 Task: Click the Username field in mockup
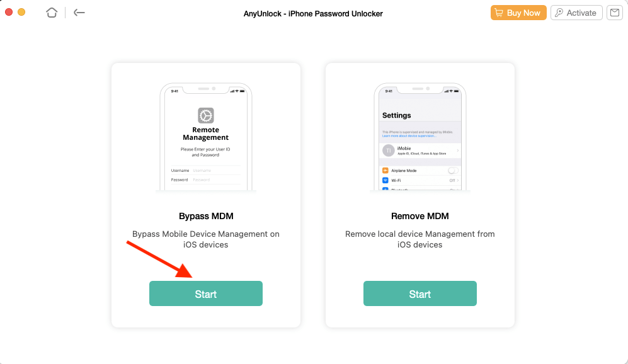click(x=206, y=171)
